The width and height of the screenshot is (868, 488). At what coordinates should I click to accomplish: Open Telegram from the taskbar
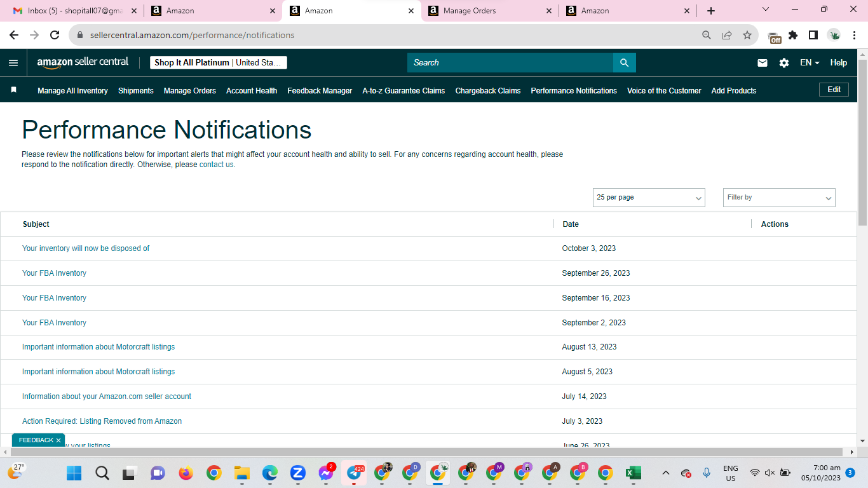pyautogui.click(x=354, y=473)
